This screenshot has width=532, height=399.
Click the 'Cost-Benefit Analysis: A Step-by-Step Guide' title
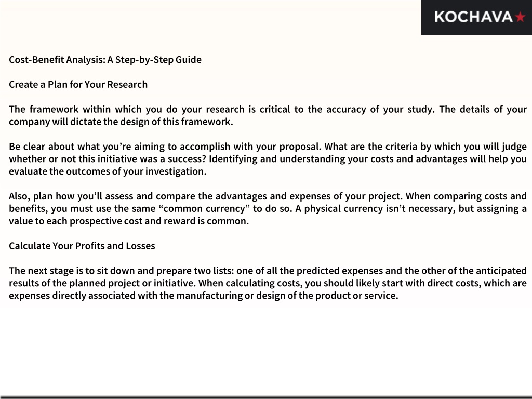[x=105, y=60]
